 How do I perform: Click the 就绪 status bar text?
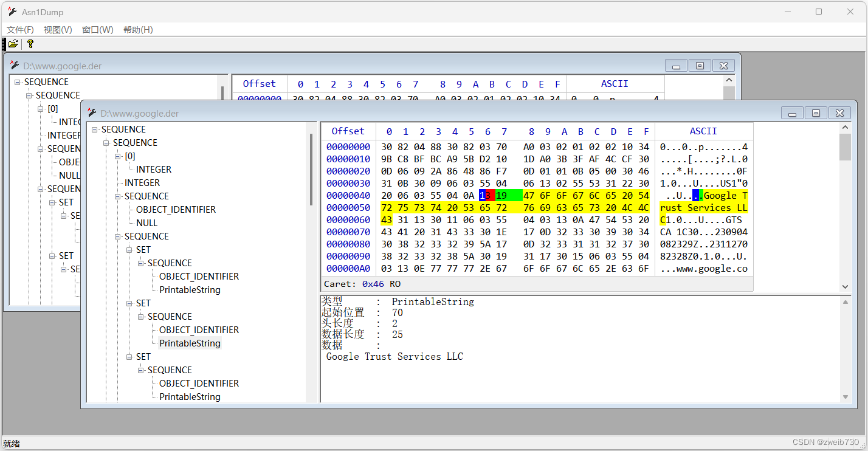pos(12,444)
